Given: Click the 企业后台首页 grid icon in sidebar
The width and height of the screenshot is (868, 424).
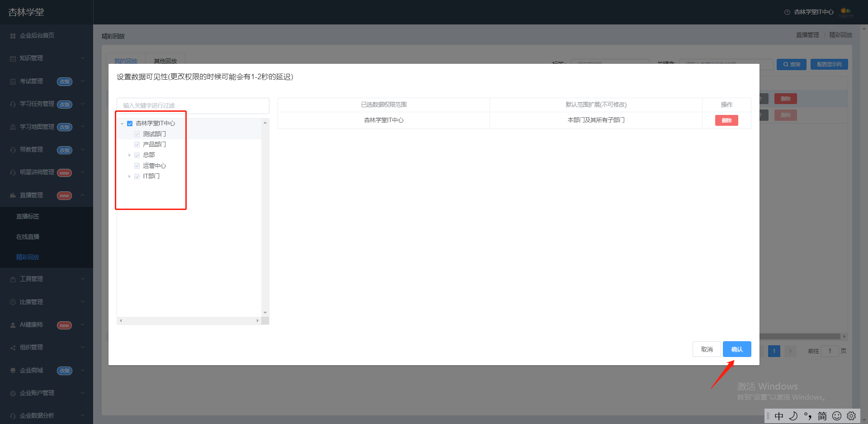Looking at the screenshot, I should [13, 36].
